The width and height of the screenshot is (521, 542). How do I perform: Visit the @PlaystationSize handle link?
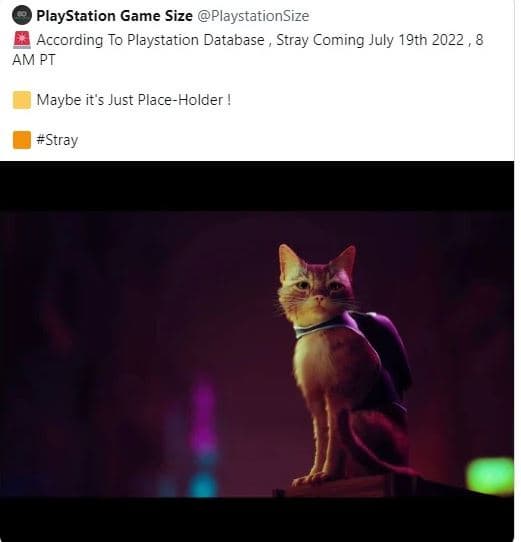253,16
